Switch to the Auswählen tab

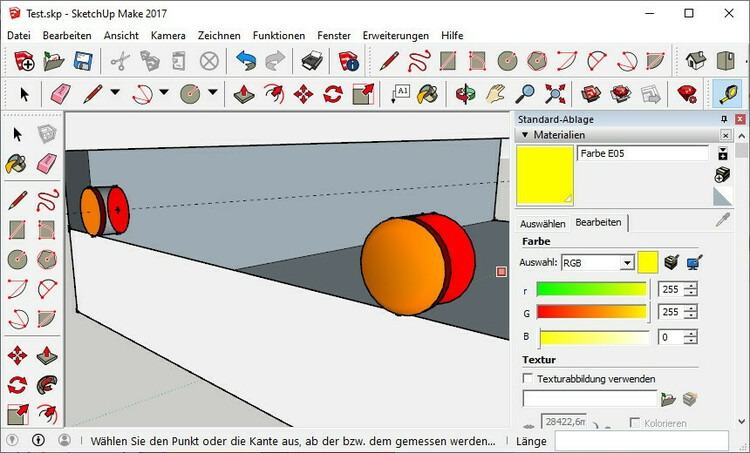tap(542, 224)
